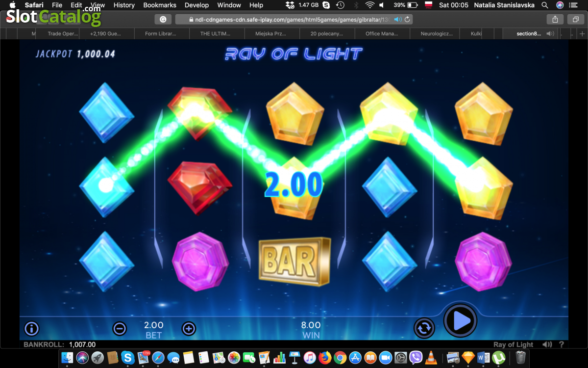Open the Window menu
588x368 pixels.
click(x=229, y=5)
